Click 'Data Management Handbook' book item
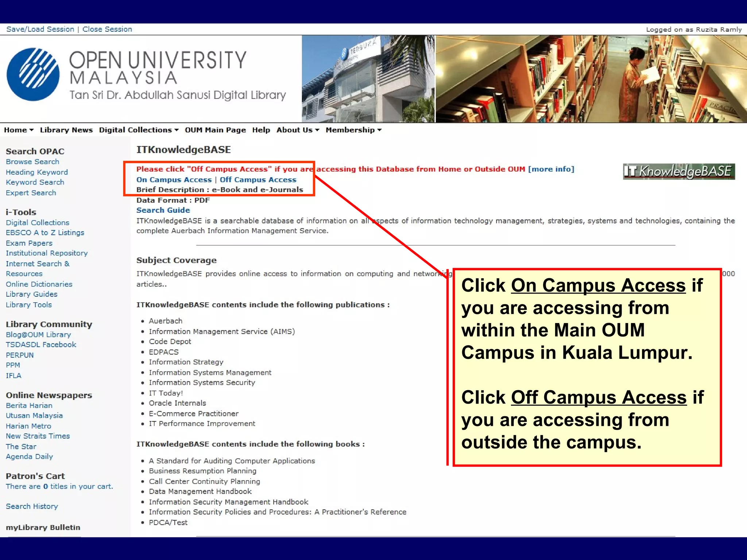 [200, 491]
